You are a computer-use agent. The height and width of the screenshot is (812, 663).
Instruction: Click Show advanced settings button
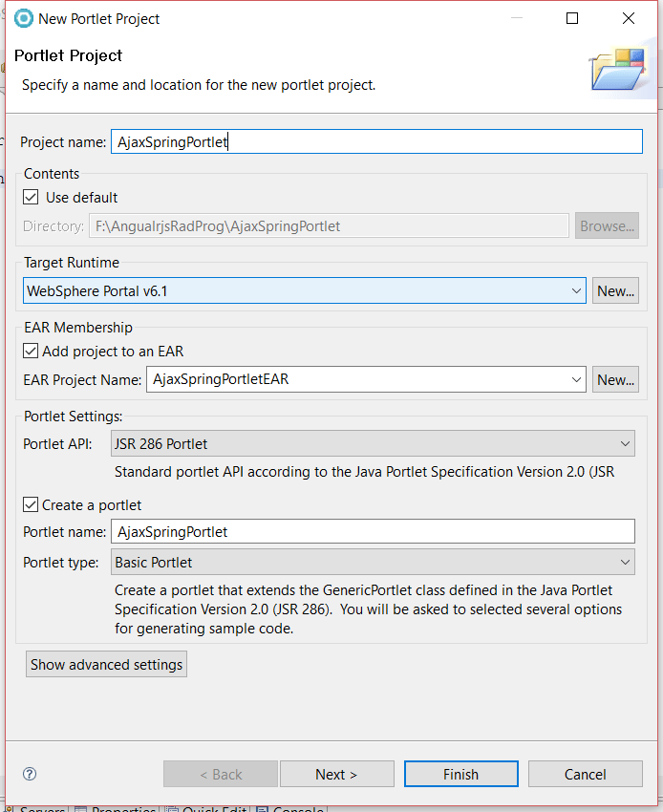(x=106, y=664)
